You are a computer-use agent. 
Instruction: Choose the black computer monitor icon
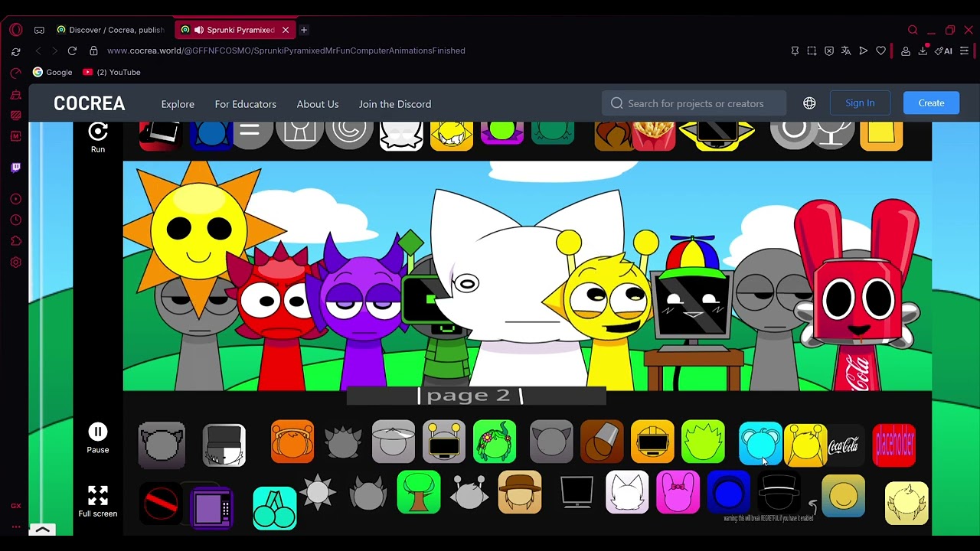[577, 493]
